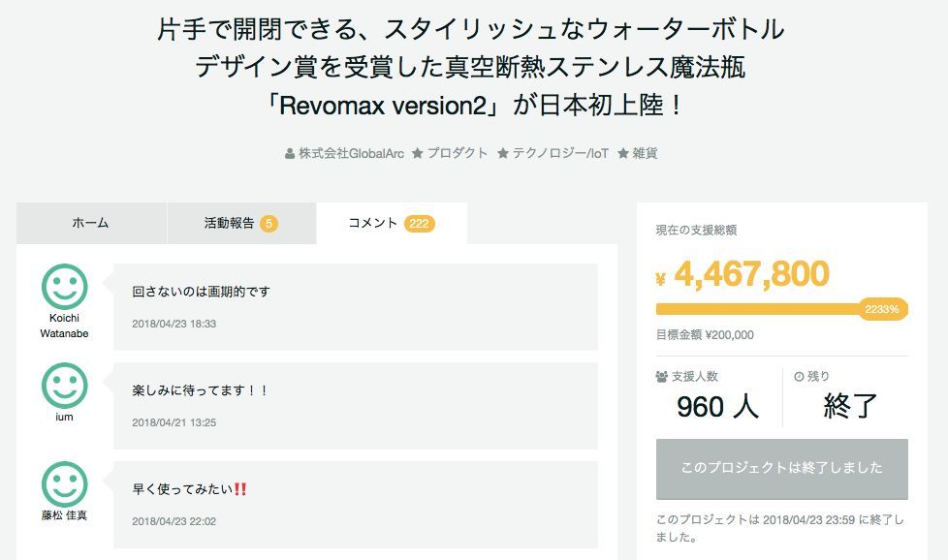Click the person icon beside 株式会社GlobalArc

click(x=290, y=154)
